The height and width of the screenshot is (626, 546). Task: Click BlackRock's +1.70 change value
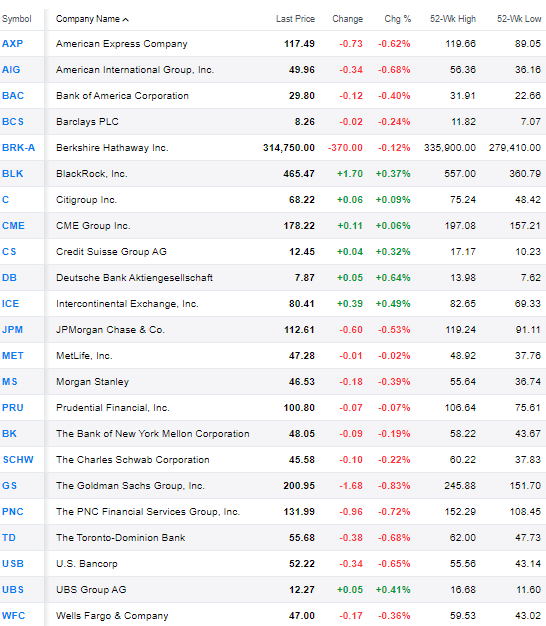[x=350, y=173]
